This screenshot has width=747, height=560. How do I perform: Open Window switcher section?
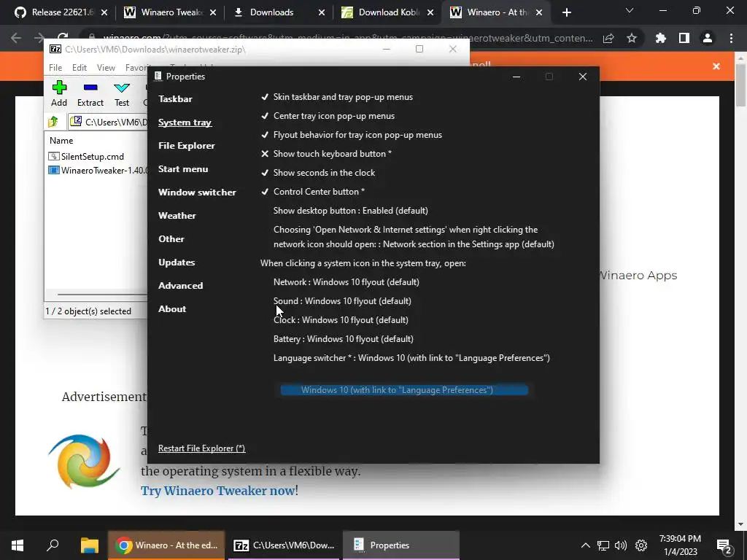(x=197, y=192)
